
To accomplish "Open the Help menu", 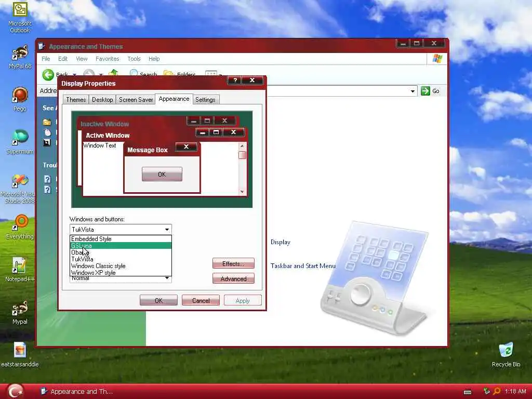I will point(154,59).
